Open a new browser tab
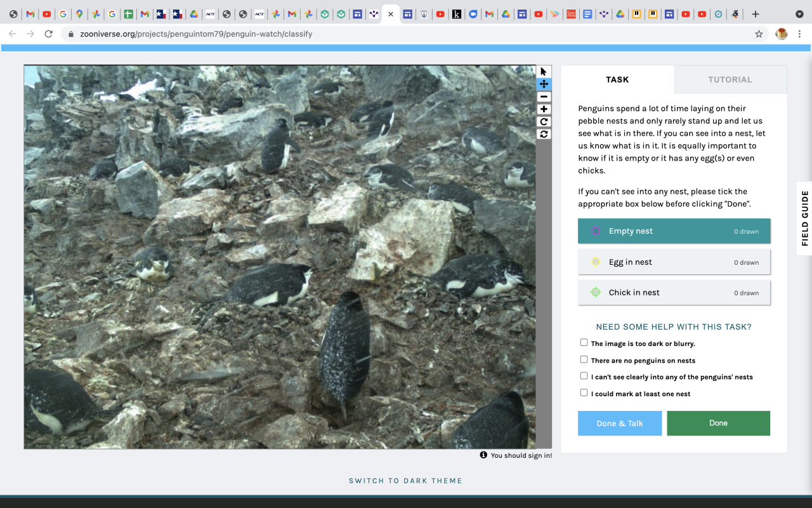Image resolution: width=812 pixels, height=508 pixels. pyautogui.click(x=755, y=14)
